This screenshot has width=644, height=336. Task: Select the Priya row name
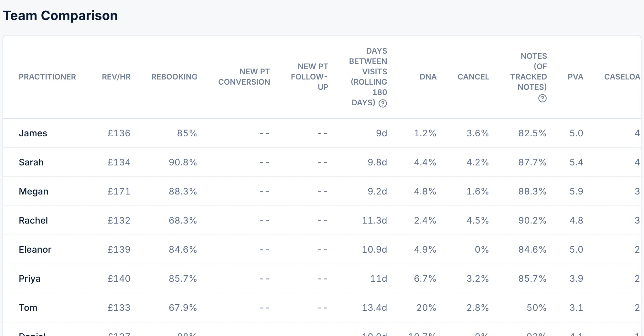30,278
